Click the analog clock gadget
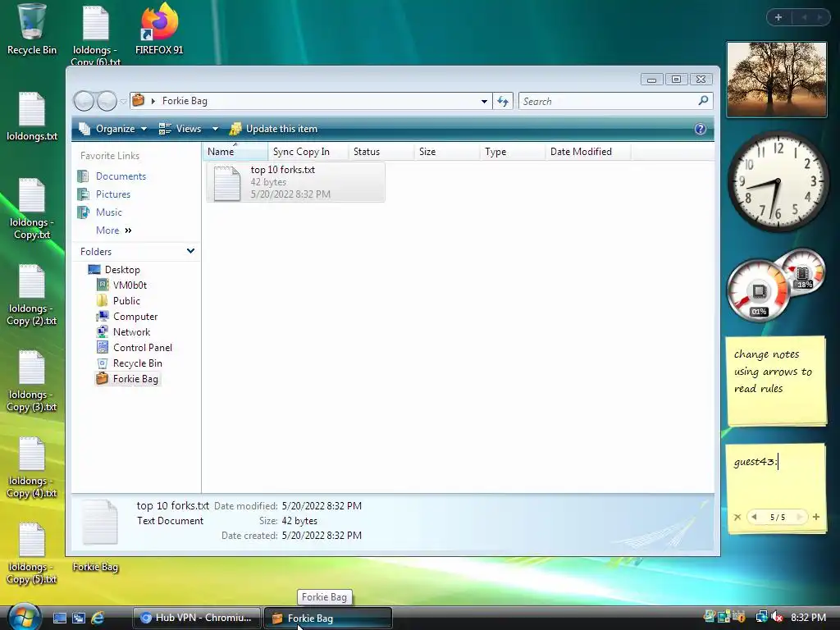The height and width of the screenshot is (630, 840). tap(778, 181)
